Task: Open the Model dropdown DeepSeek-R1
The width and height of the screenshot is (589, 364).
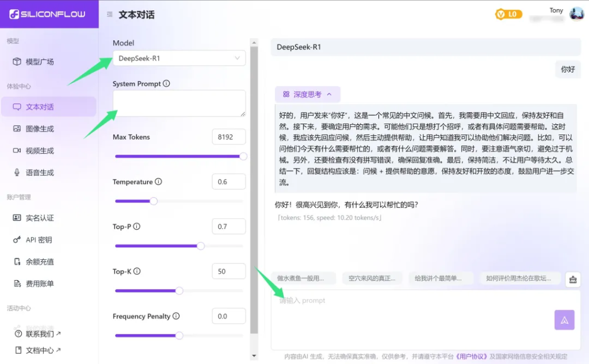Action: click(179, 58)
